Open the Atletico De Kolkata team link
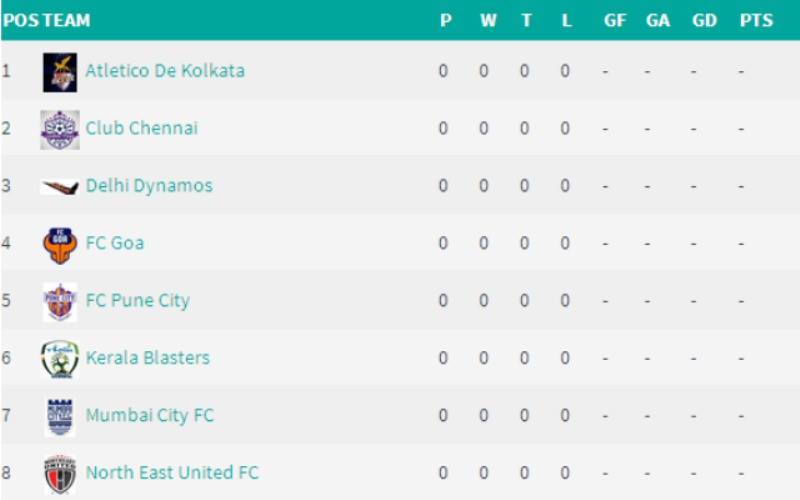Viewport: 800px width, 500px height. pyautogui.click(x=165, y=70)
